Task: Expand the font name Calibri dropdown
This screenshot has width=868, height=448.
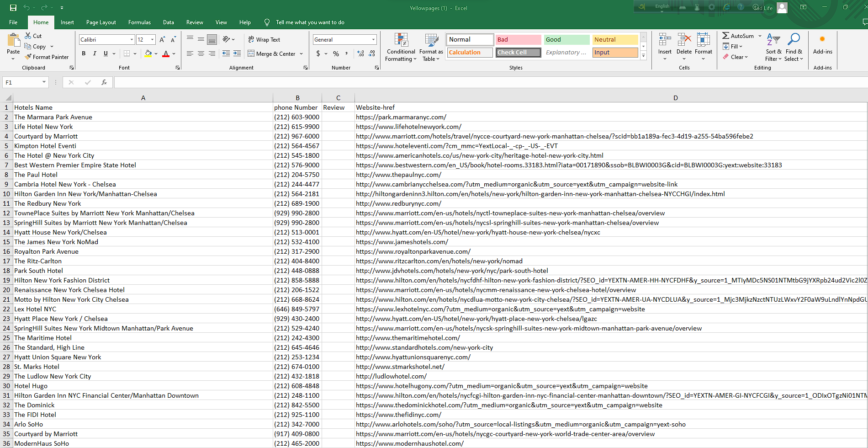Action: 132,40
